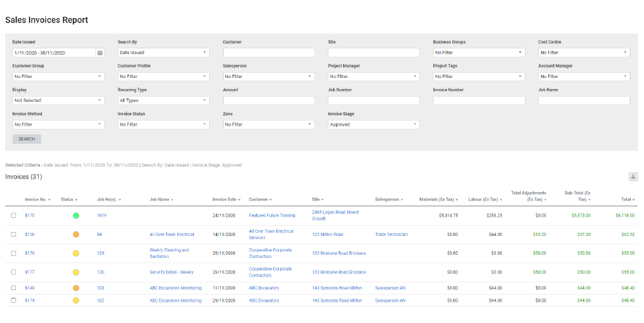Click the SEARCH button
This screenshot has width=644, height=323.
click(x=26, y=139)
